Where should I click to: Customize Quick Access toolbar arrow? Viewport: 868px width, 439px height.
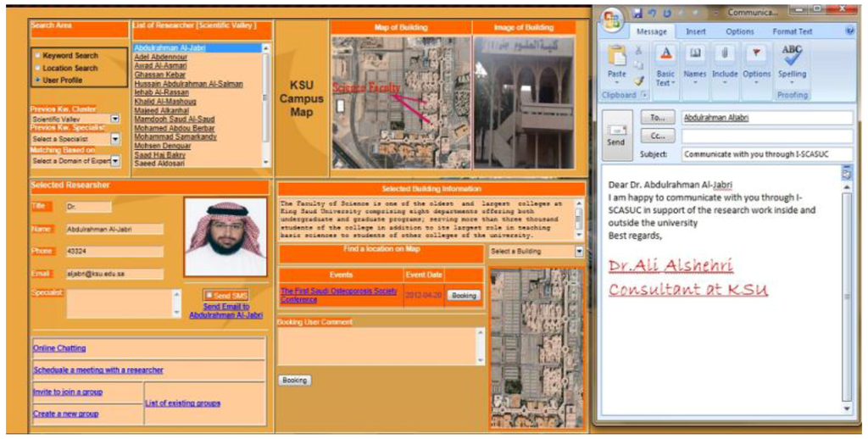point(717,12)
